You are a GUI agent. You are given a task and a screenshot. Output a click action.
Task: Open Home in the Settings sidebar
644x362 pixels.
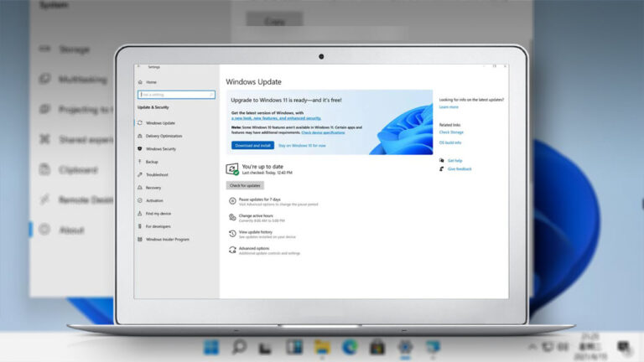click(x=148, y=82)
